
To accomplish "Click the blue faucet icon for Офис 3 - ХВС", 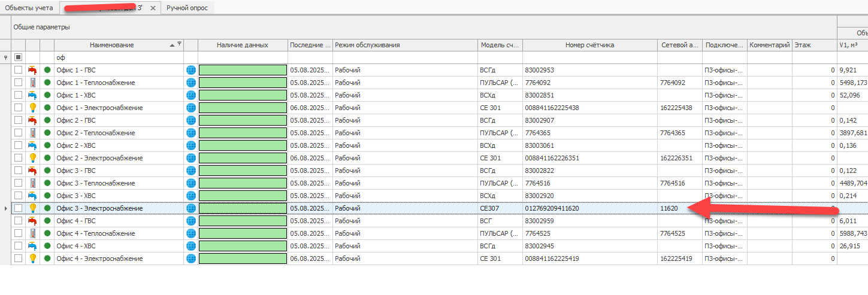I will pos(32,196).
